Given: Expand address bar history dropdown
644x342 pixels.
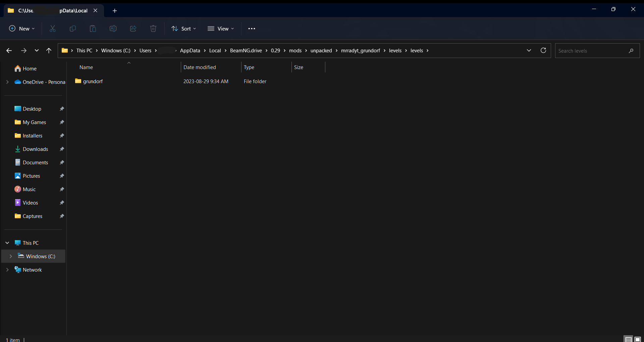Looking at the screenshot, I should [529, 50].
